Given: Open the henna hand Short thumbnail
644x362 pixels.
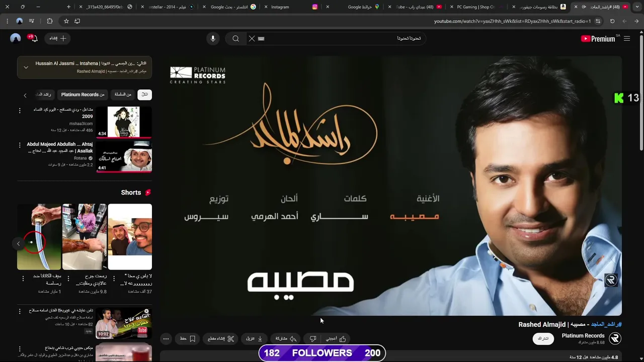Looking at the screenshot, I should [x=85, y=237].
